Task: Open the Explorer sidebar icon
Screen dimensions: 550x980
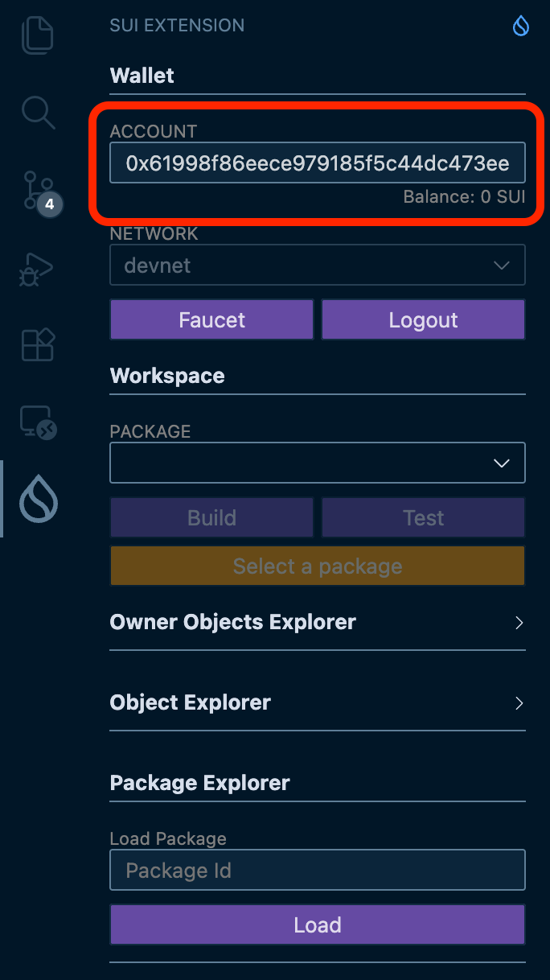Action: pos(38,35)
